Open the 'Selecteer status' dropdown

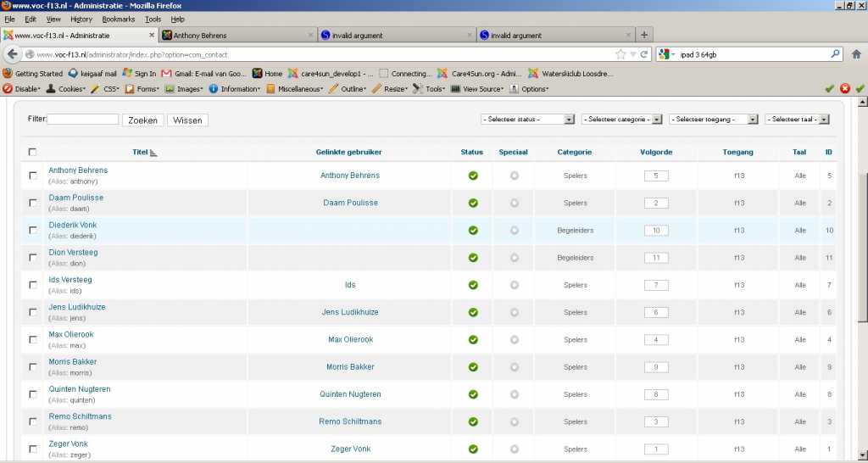(527, 120)
